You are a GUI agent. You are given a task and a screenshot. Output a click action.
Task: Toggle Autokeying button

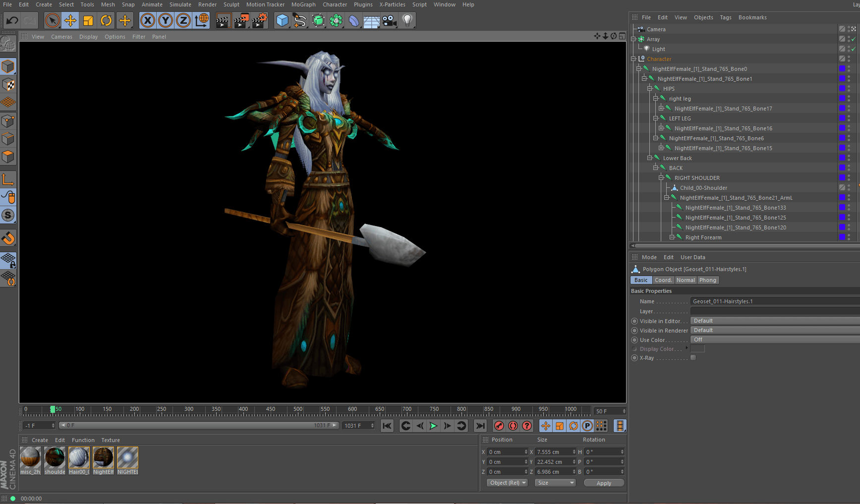click(513, 426)
